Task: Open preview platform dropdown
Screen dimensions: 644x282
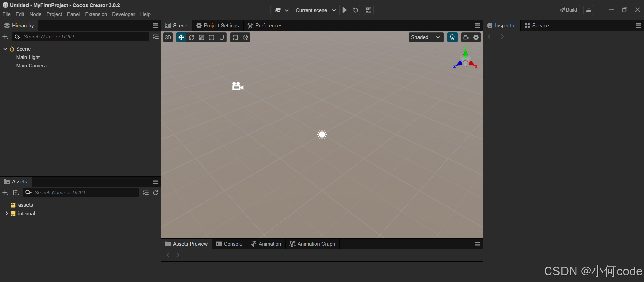Action: 281,10
